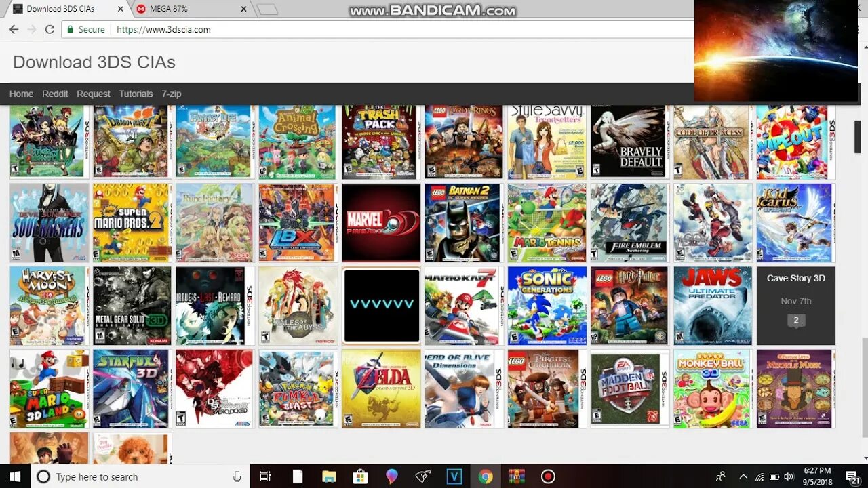Reload the page with the refresh icon
Viewport: 868px width, 488px height.
tap(50, 29)
